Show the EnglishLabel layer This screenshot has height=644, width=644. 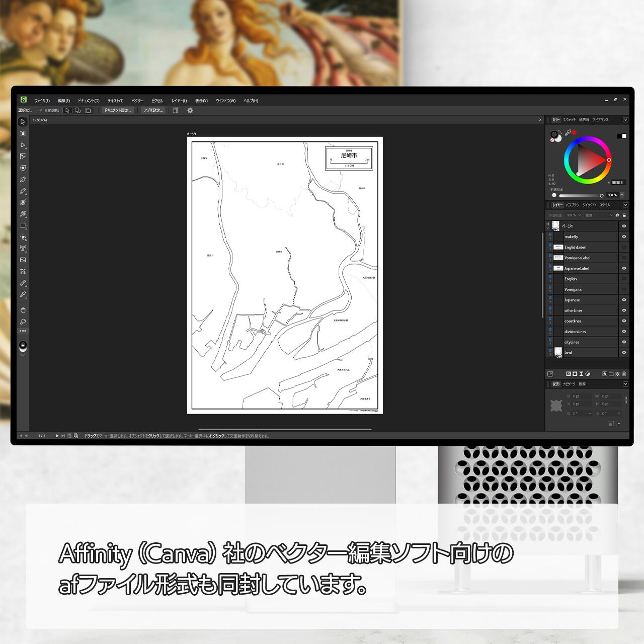pyautogui.click(x=624, y=247)
